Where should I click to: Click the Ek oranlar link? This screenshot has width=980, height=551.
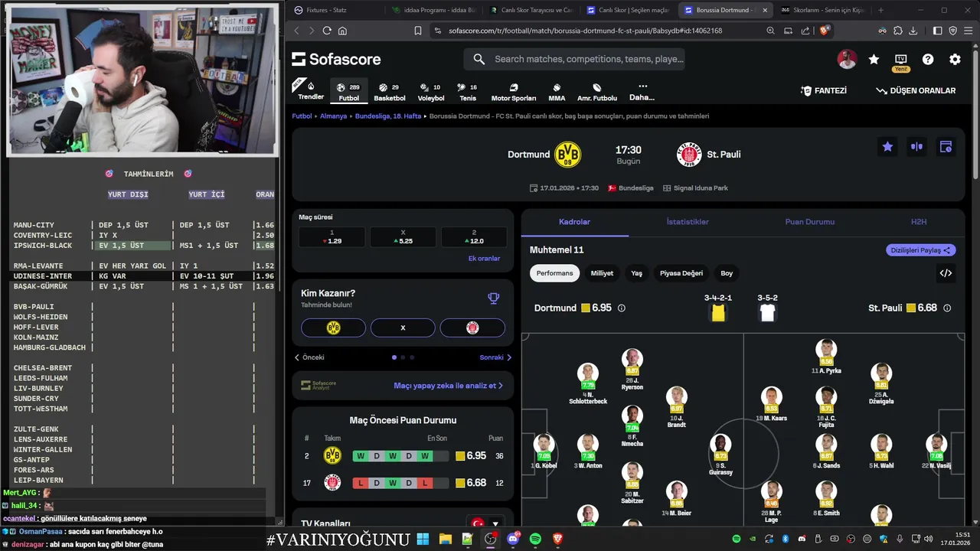point(484,259)
